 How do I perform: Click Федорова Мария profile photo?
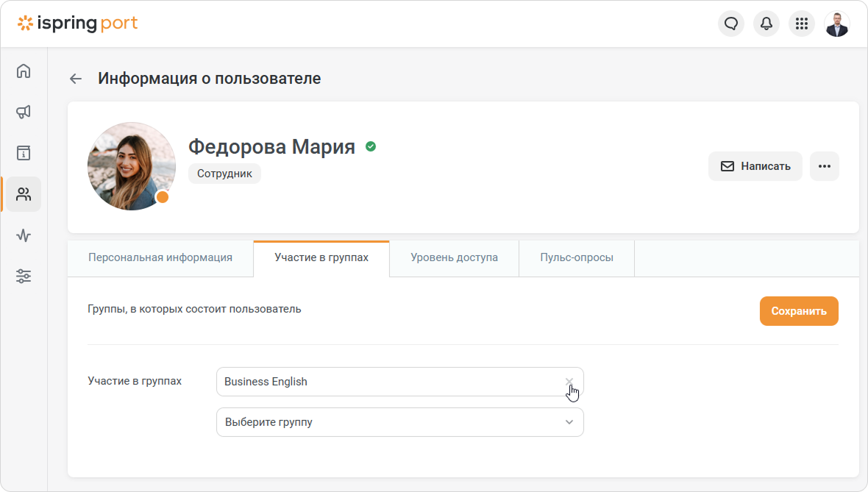[x=132, y=166]
